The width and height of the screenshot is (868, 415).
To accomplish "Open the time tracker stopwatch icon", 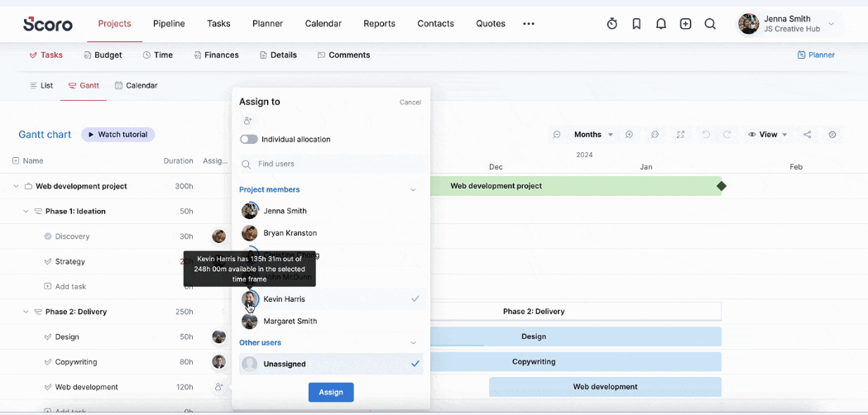I will [611, 24].
